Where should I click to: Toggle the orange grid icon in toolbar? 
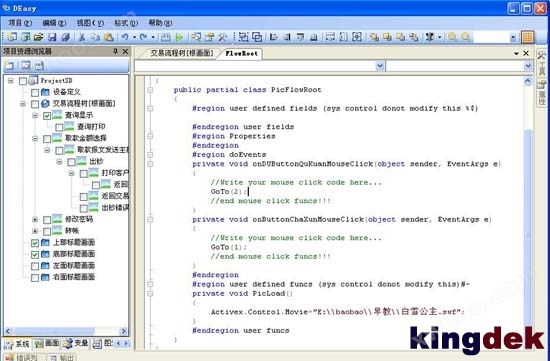tap(528, 37)
